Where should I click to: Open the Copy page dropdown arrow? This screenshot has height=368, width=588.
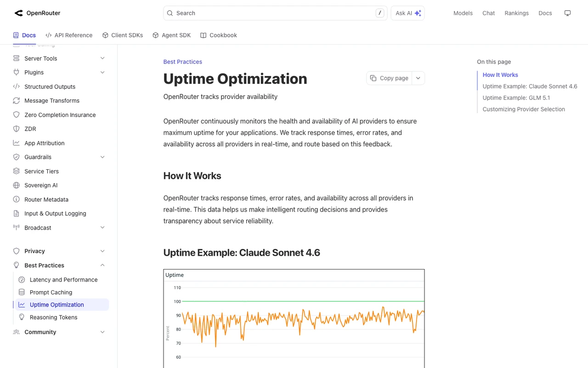(418, 78)
